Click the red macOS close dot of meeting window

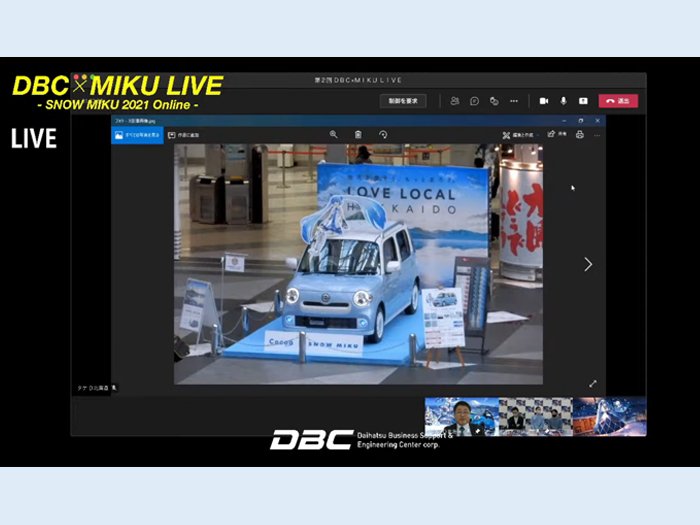(x=76, y=77)
